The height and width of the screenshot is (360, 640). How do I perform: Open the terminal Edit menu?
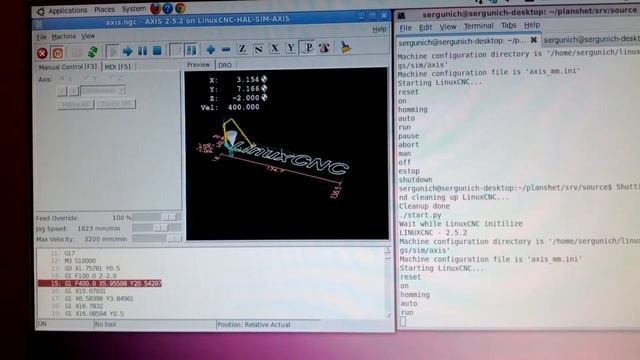[x=425, y=27]
